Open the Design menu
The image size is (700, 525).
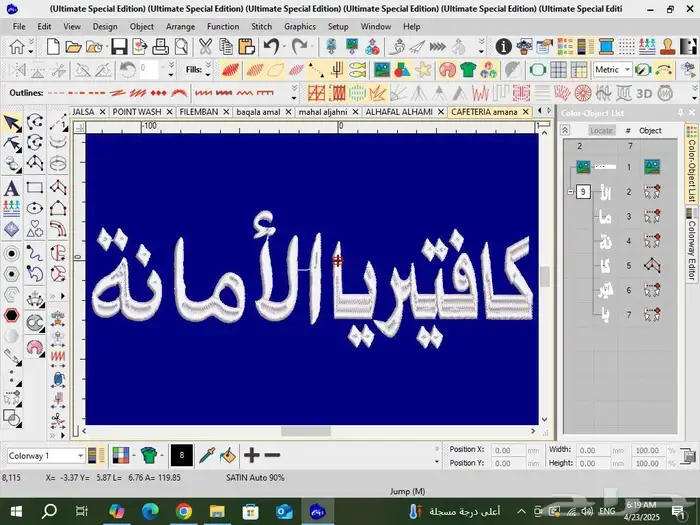[x=105, y=26]
